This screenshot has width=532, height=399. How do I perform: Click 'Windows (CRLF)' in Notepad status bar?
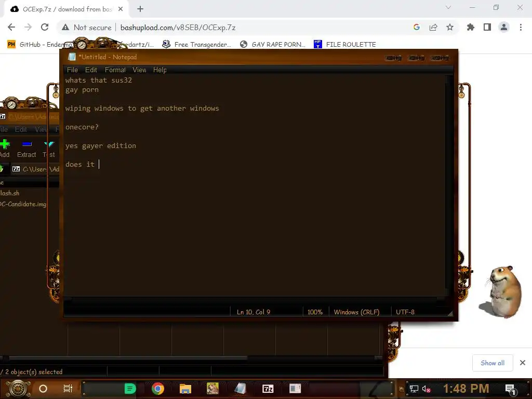(x=356, y=312)
